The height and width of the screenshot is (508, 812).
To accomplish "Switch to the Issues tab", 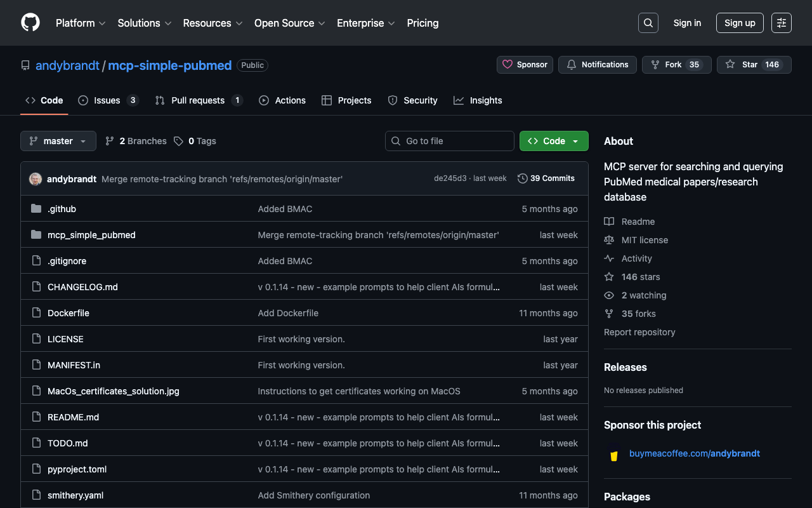I will (108, 100).
